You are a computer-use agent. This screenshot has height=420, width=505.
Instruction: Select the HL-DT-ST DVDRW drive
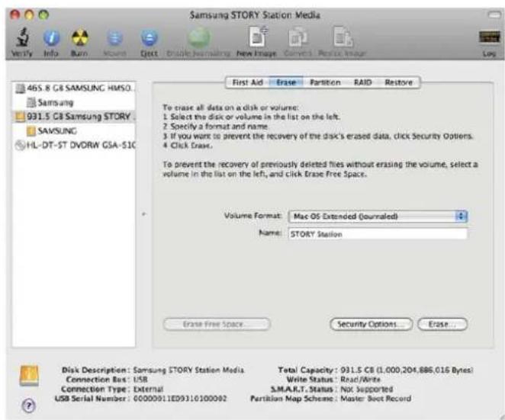point(74,145)
